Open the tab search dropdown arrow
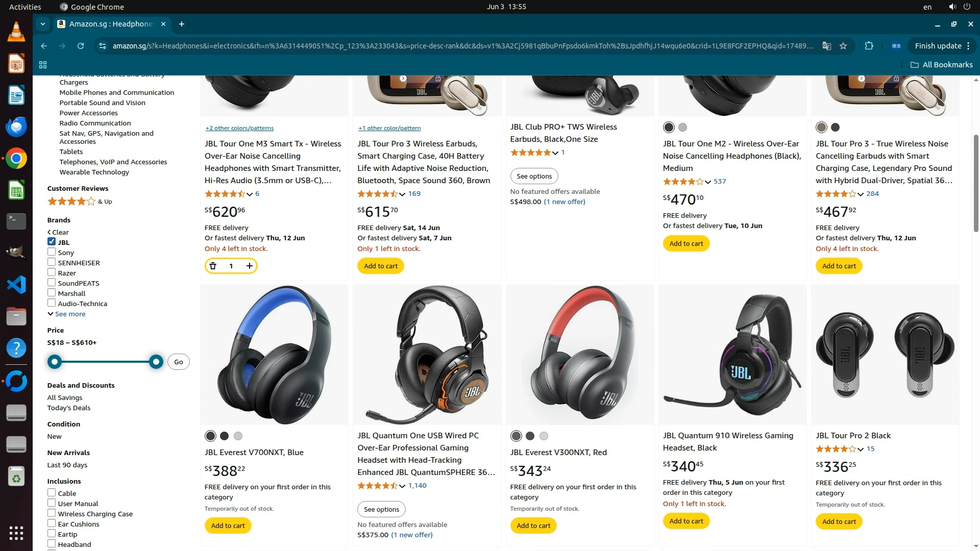 (x=43, y=24)
